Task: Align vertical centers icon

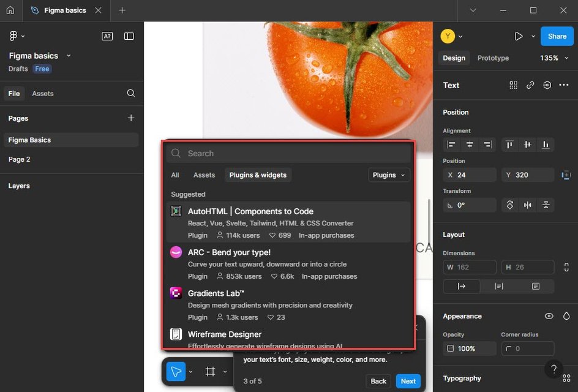Action: point(528,145)
